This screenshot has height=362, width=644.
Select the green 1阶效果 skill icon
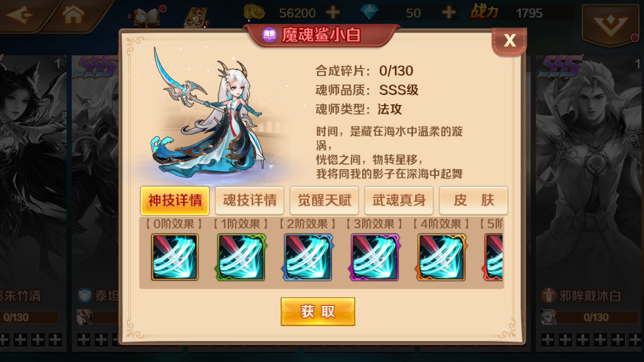241,257
